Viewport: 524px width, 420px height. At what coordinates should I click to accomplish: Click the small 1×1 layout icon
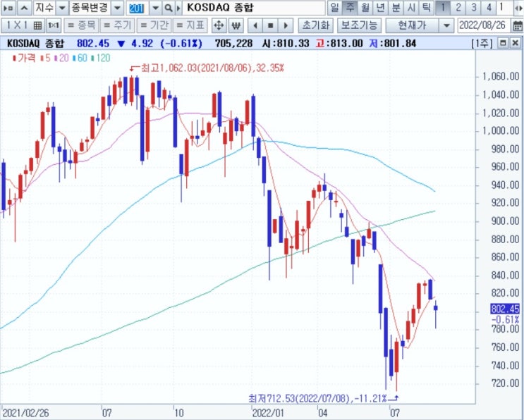tap(54, 25)
